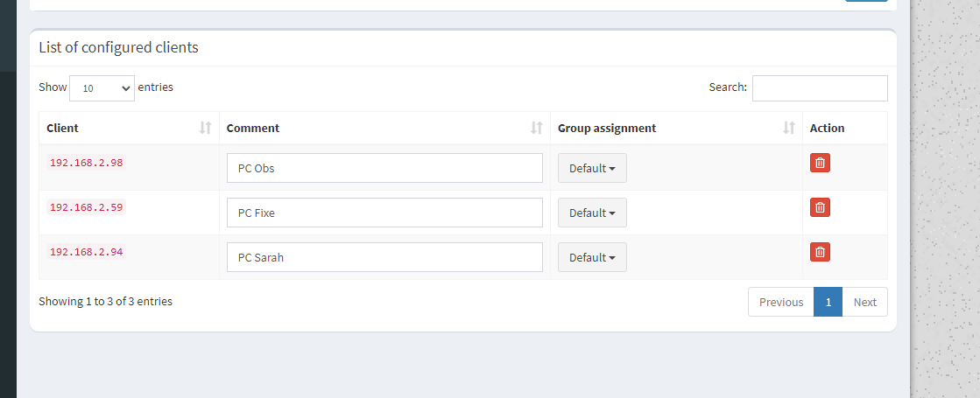
Task: Delete client 192.168.2.98 with trash icon
Action: pos(820,163)
